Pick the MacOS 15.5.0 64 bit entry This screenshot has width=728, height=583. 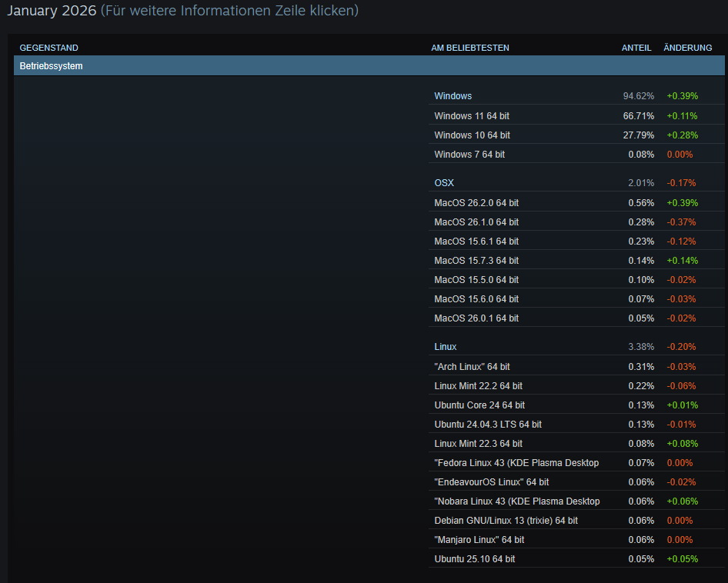pyautogui.click(x=576, y=280)
